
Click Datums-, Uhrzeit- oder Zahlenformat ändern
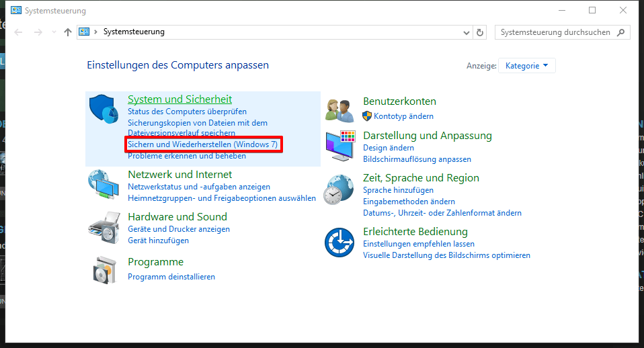[442, 213]
